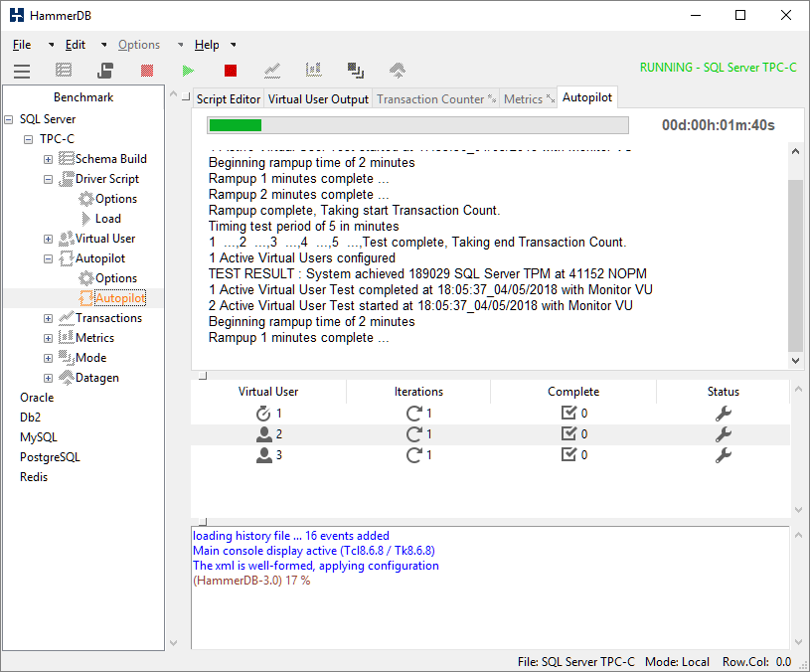Select the Oracle database entry
This screenshot has width=810, height=672.
coord(37,398)
